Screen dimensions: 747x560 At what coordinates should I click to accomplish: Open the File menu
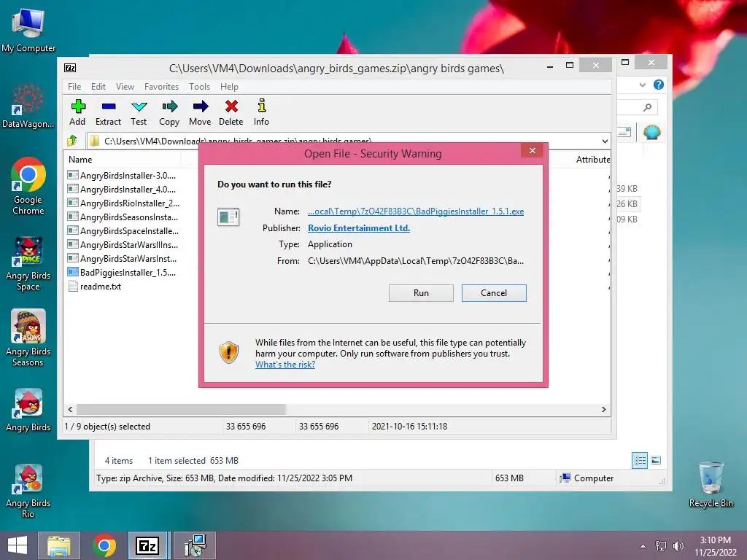[74, 87]
